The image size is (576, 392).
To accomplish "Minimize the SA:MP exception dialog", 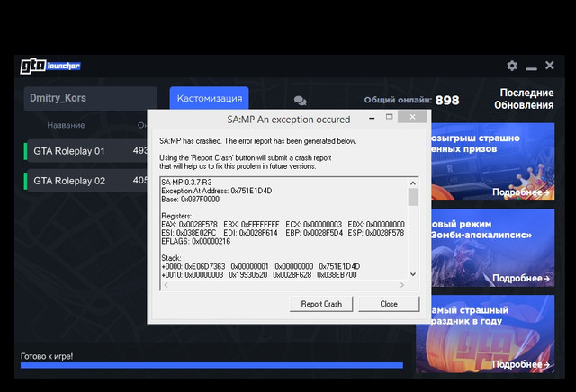I will click(x=372, y=118).
